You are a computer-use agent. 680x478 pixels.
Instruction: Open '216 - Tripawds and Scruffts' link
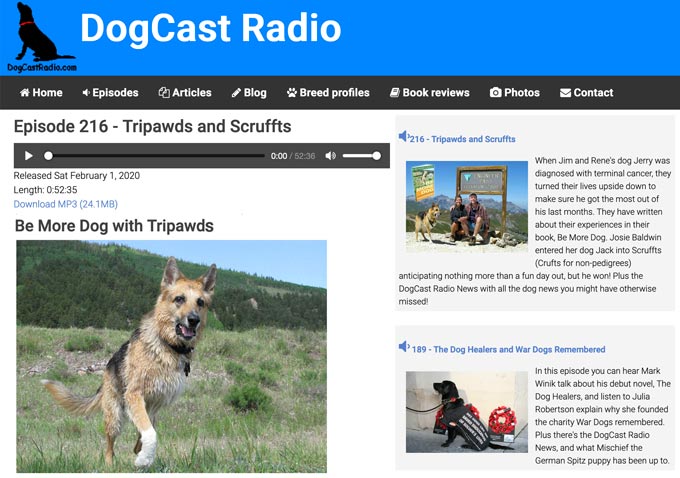click(x=463, y=139)
